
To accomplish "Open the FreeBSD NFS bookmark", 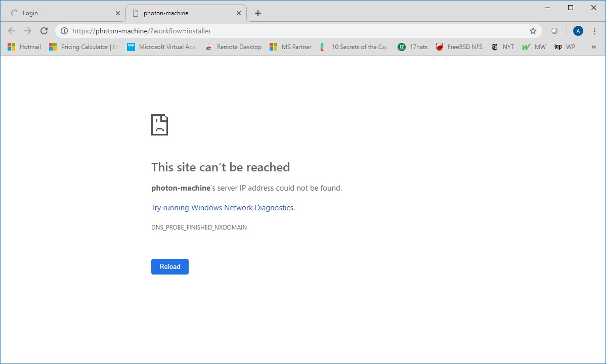I will point(459,47).
